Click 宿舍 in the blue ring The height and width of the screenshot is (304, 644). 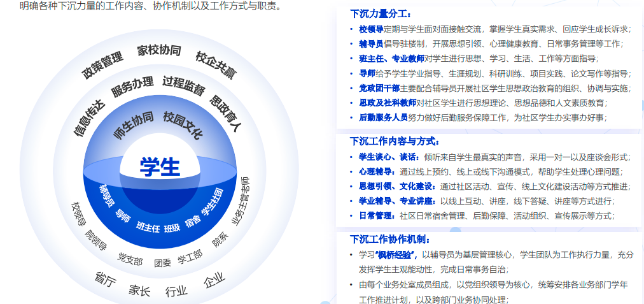(193, 221)
